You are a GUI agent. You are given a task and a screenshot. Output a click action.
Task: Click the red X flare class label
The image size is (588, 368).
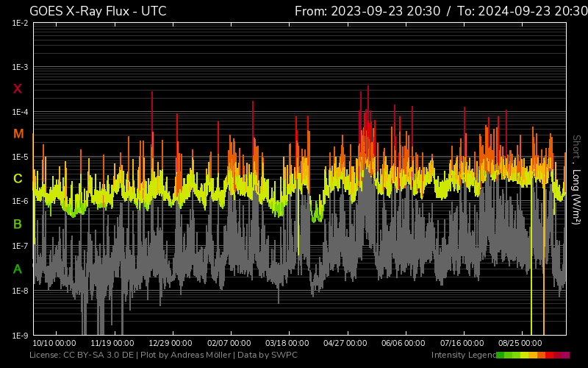pos(18,89)
